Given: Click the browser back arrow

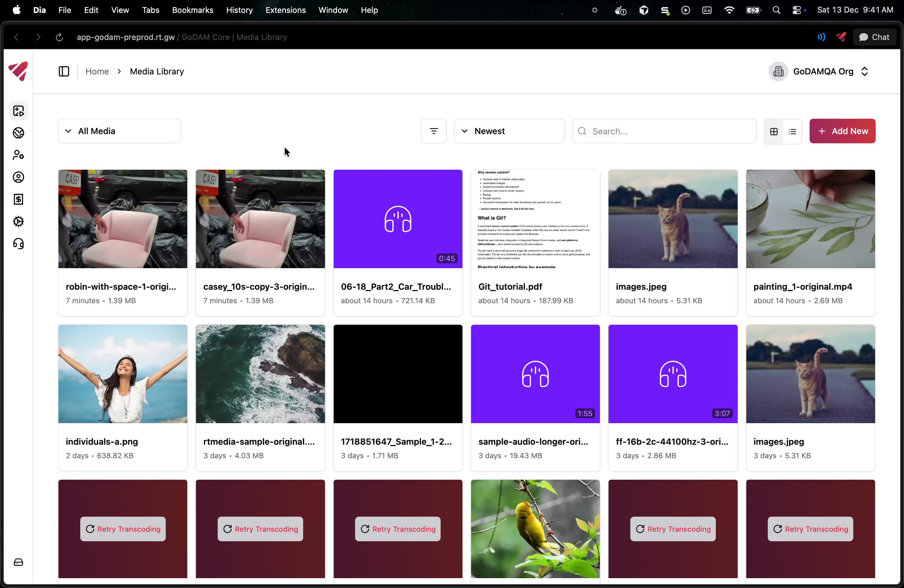Looking at the screenshot, I should [x=16, y=37].
